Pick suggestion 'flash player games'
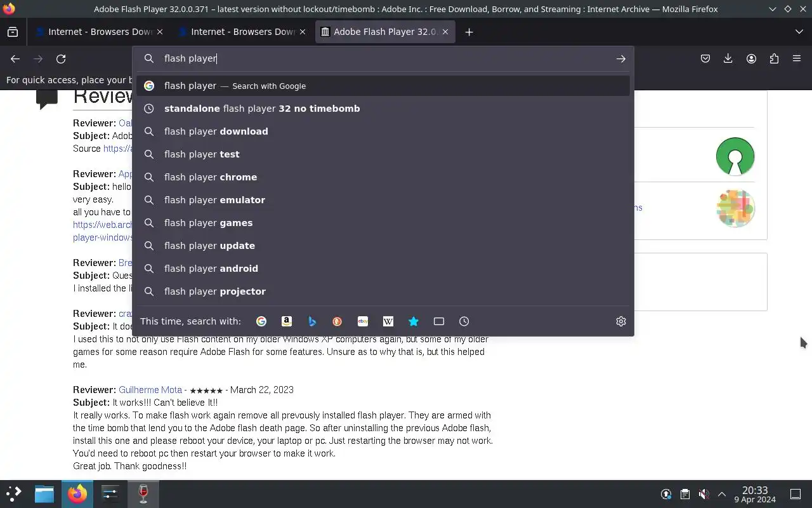 tap(383, 223)
